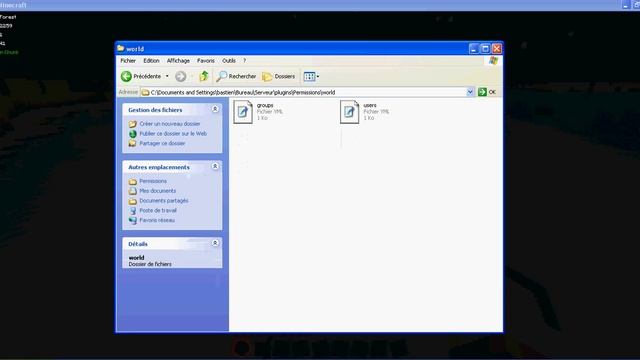This screenshot has width=640, height=360.
Task: Minimize the Minecraft window
Action: (626, 5)
